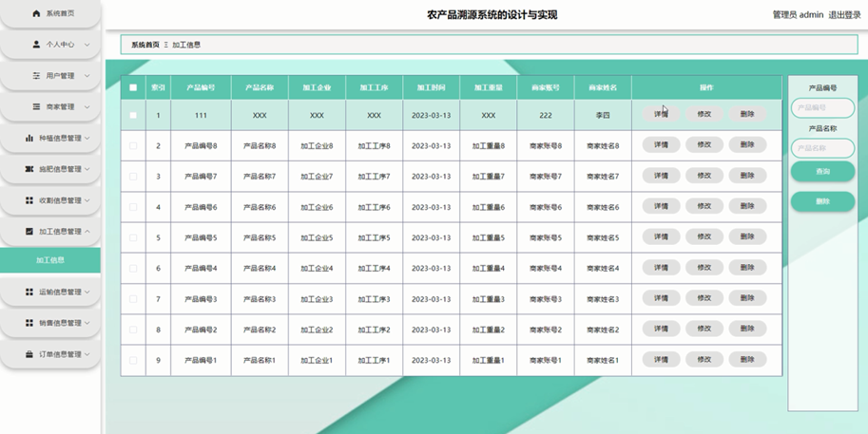This screenshot has width=868, height=434.
Task: Open the 系统首页 sidebar menu item
Action: [49, 13]
